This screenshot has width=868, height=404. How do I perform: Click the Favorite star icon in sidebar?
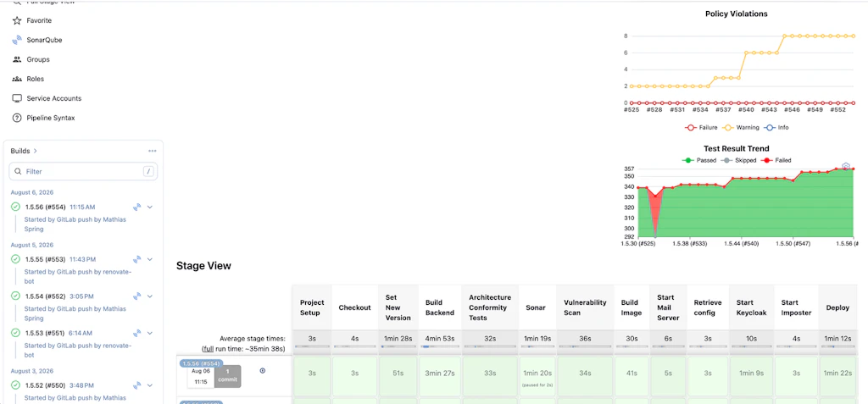click(17, 20)
